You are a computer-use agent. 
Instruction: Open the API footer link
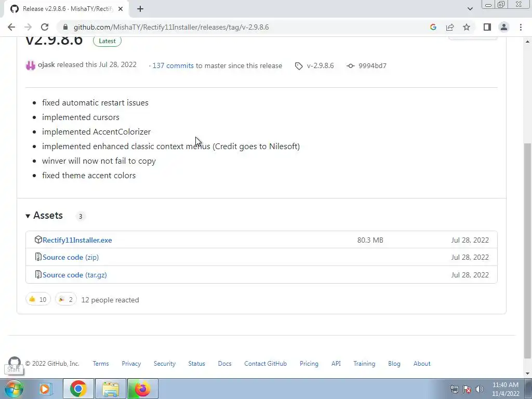point(336,363)
